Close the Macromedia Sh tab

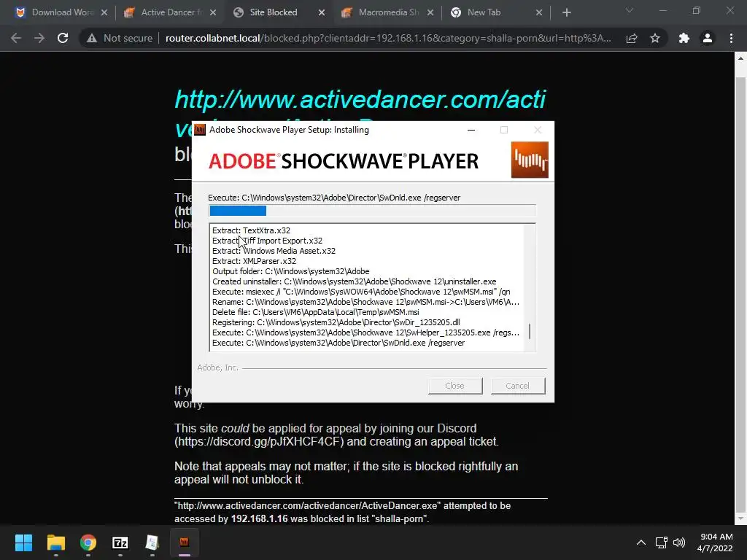430,12
